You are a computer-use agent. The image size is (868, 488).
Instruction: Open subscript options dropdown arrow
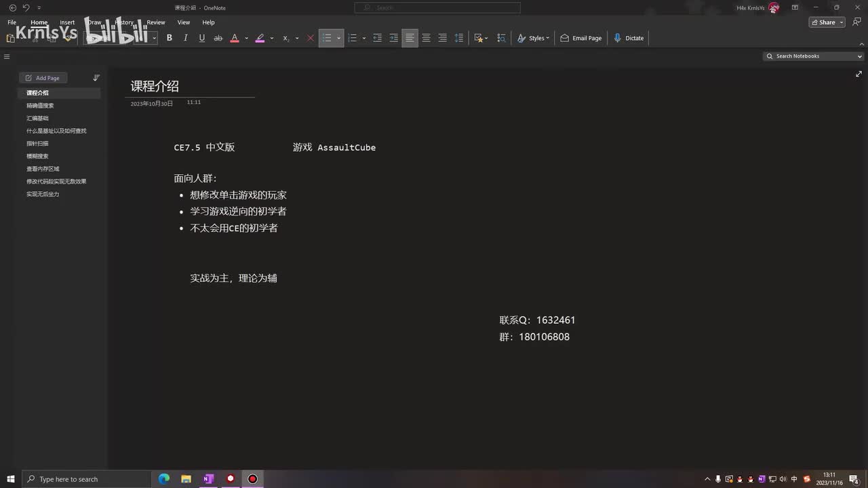(x=297, y=38)
